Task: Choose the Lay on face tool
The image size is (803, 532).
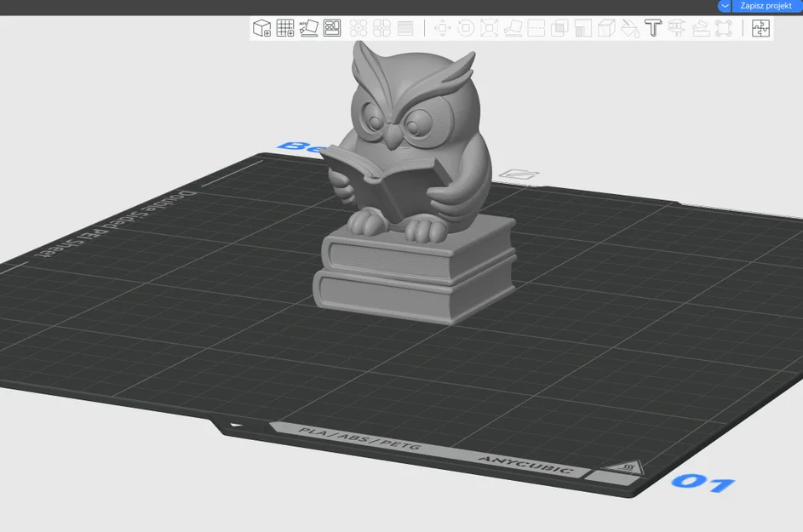Action: 513,28
